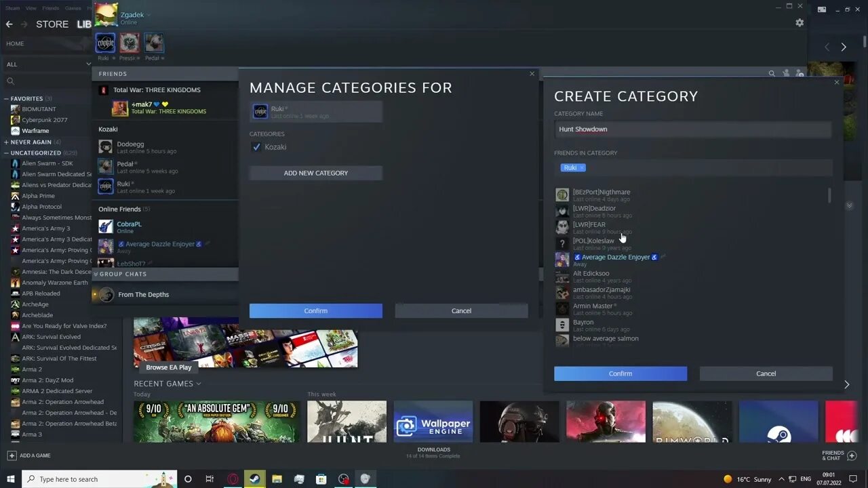Viewport: 868px width, 488px height.
Task: Cancel the Create Category dialog
Action: click(766, 373)
